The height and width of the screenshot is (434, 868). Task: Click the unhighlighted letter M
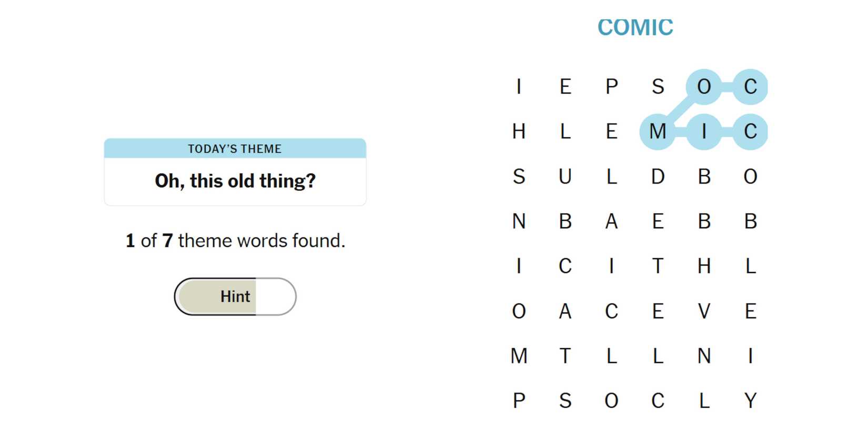[519, 356]
